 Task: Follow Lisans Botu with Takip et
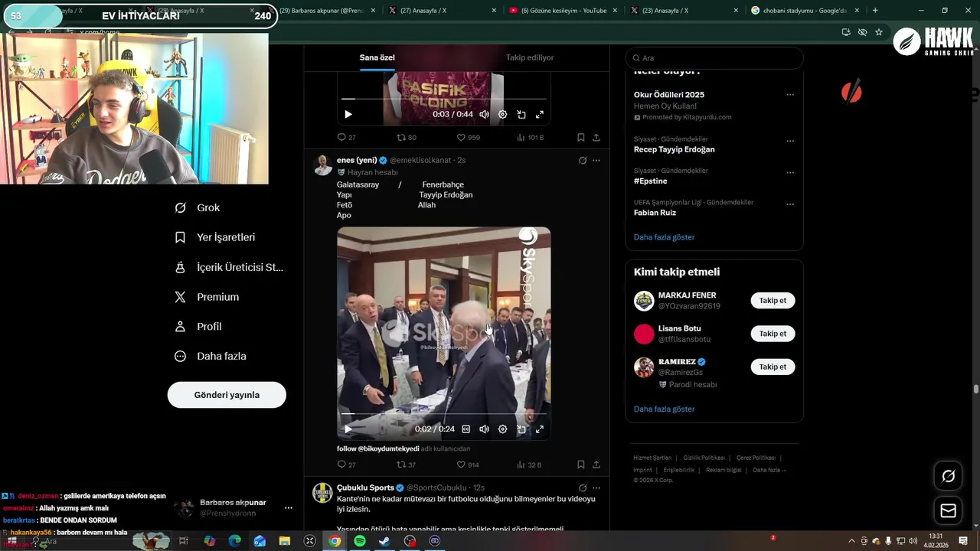[773, 334]
